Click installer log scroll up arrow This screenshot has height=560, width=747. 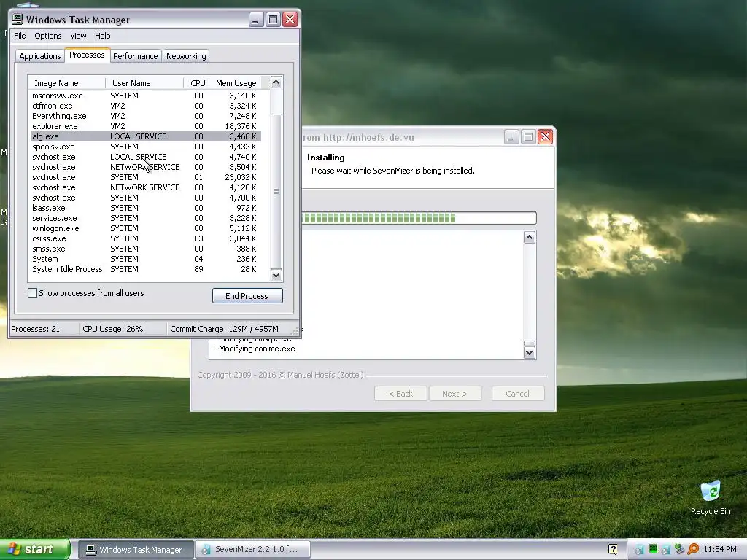(x=530, y=237)
